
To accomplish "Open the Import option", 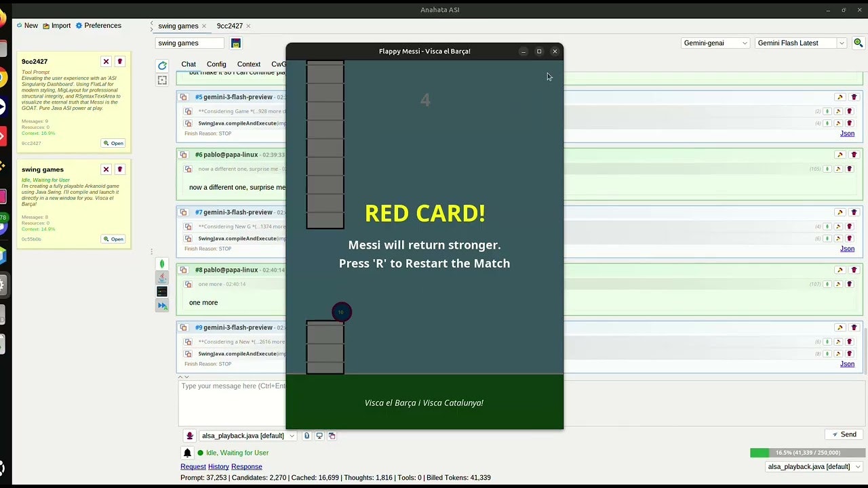I will [56, 26].
